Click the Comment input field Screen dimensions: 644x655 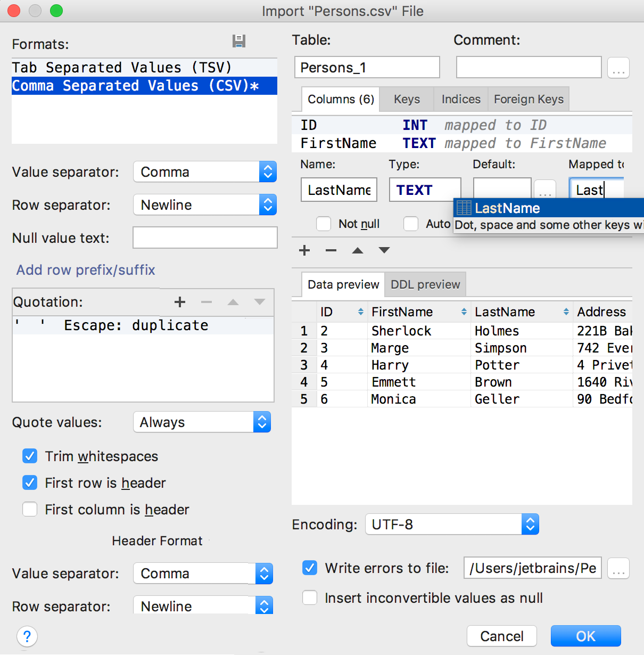coord(529,67)
